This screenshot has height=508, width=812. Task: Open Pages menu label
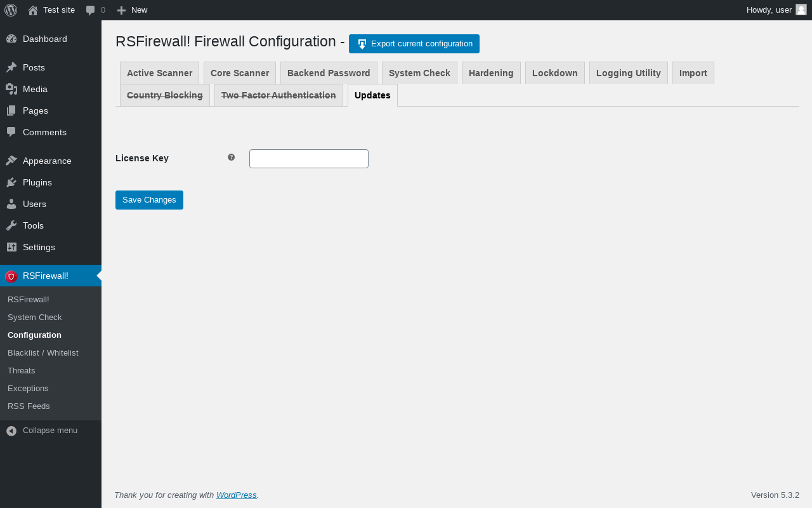(x=36, y=110)
